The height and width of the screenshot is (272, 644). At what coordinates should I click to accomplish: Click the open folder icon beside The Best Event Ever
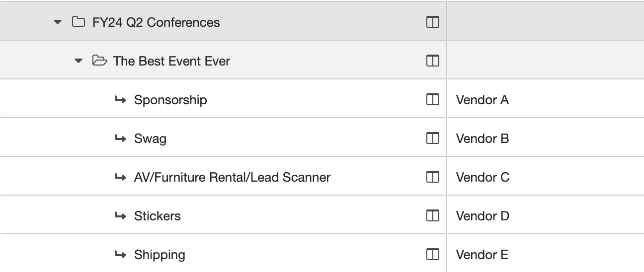[x=99, y=61]
